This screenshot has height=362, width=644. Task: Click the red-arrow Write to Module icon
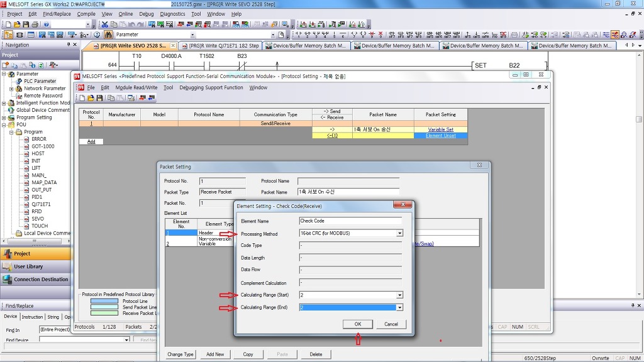[x=142, y=98]
